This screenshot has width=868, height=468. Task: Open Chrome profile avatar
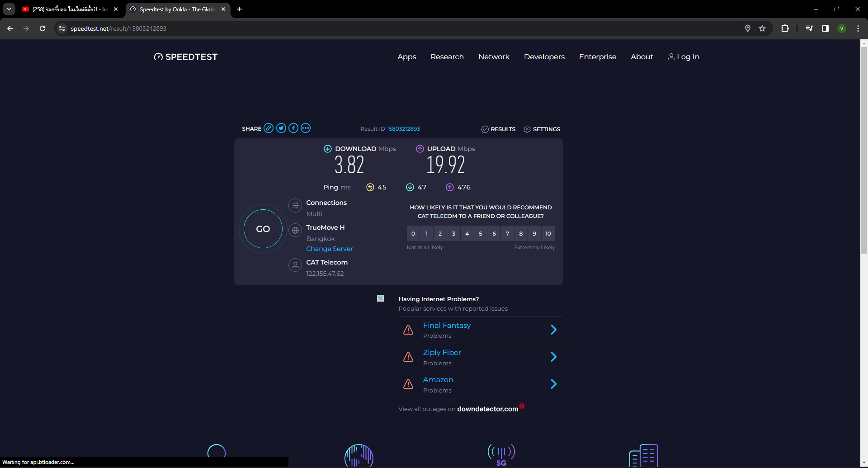pos(842,28)
